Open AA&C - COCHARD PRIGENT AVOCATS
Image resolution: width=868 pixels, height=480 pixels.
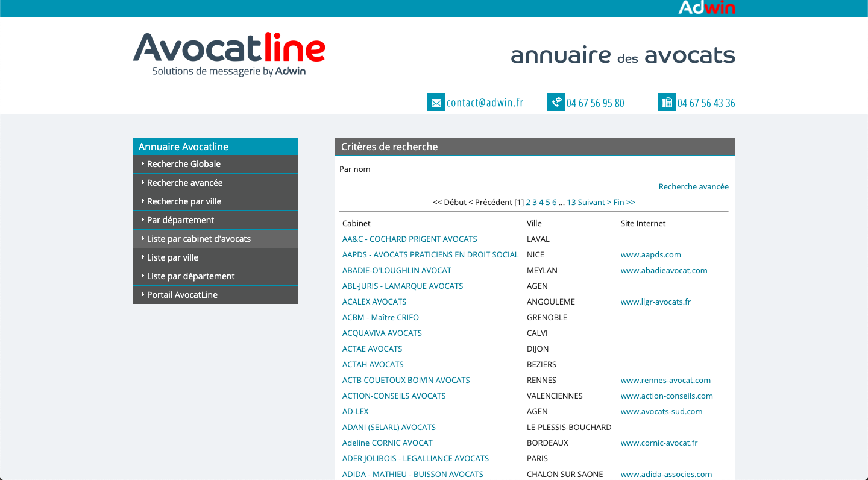coord(410,239)
